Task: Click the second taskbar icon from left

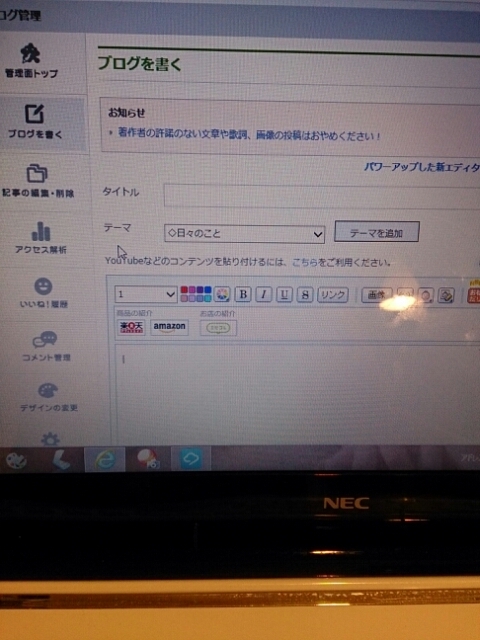Action: (x=62, y=460)
